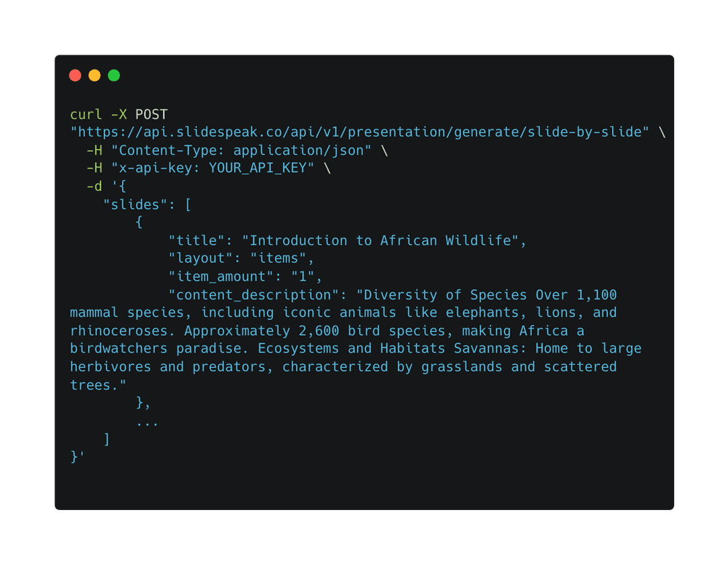Screen dimensions: 728x564
Task: Click the red close dot
Action: (75, 76)
